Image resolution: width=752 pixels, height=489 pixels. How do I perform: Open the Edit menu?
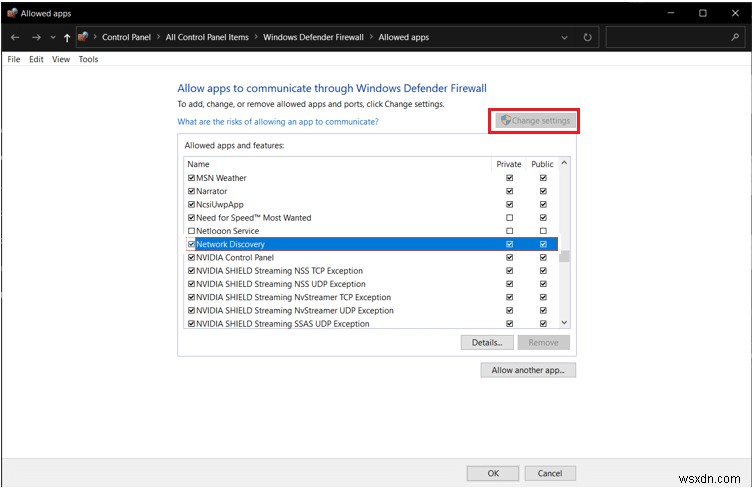pos(36,59)
